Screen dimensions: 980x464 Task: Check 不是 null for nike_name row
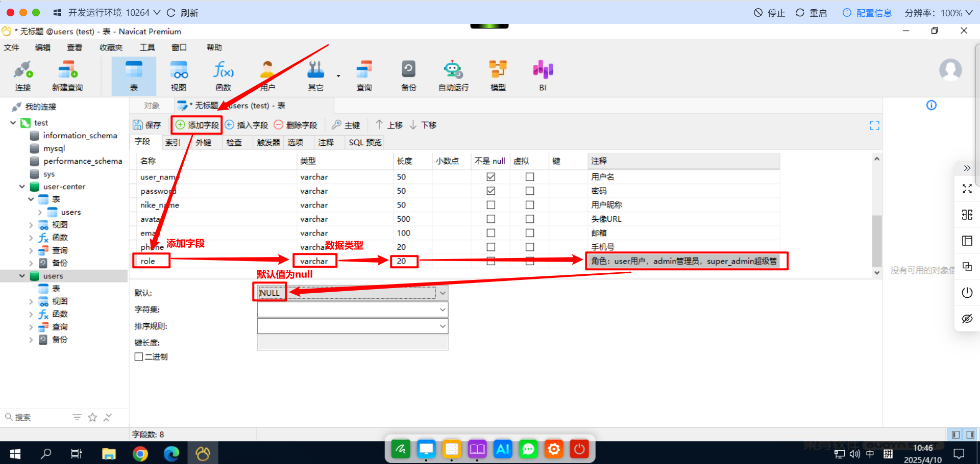[491, 205]
